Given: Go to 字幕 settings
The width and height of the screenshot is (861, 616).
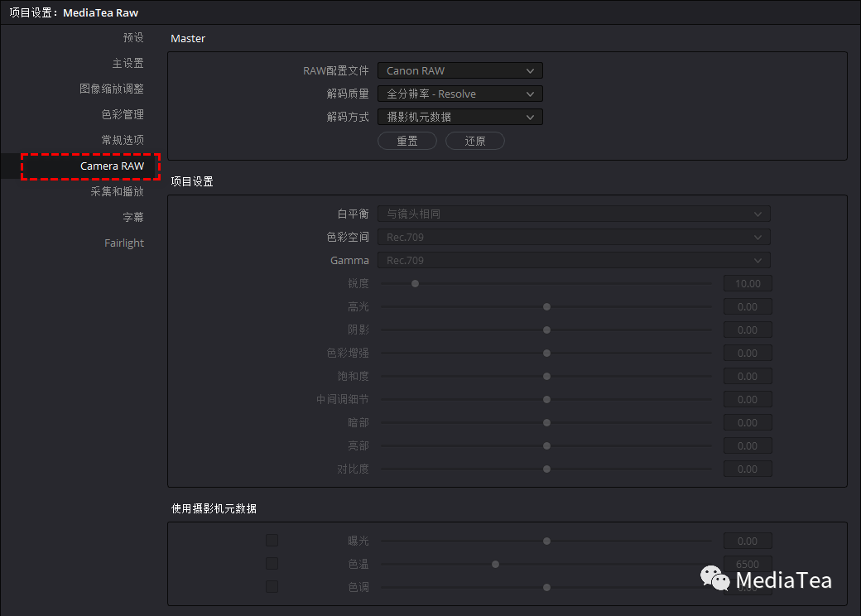Looking at the screenshot, I should tap(133, 217).
